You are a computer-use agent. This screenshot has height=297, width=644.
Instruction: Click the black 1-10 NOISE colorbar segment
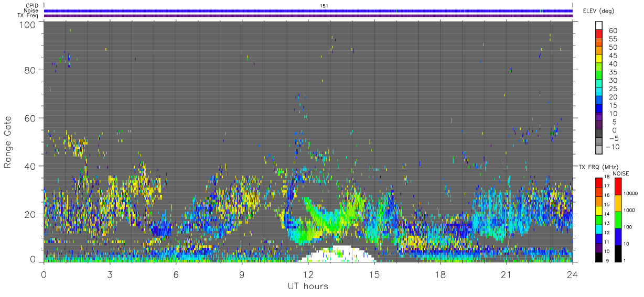617,252
